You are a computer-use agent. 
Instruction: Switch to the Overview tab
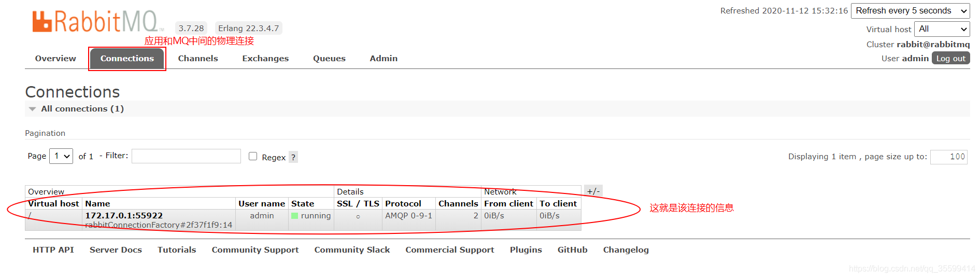click(55, 59)
